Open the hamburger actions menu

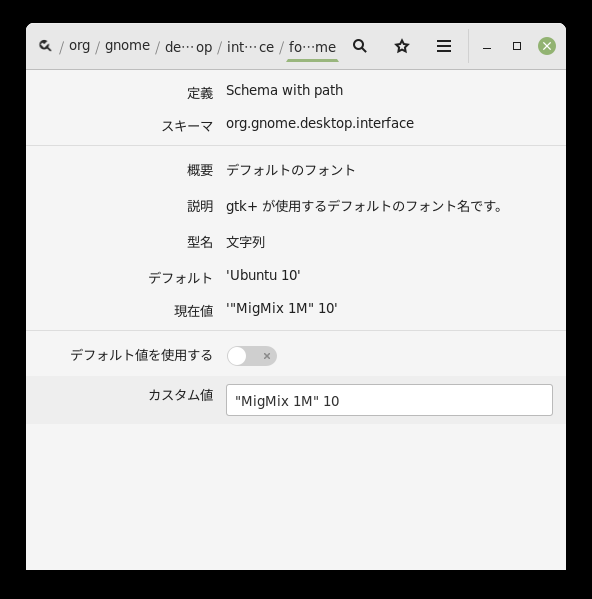(444, 46)
